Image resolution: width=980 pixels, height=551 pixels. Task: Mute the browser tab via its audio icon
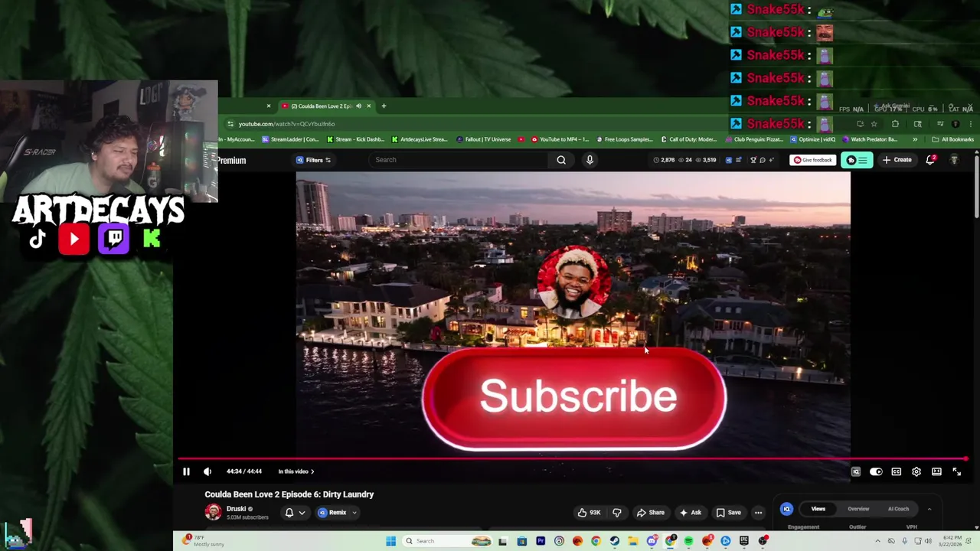(358, 106)
